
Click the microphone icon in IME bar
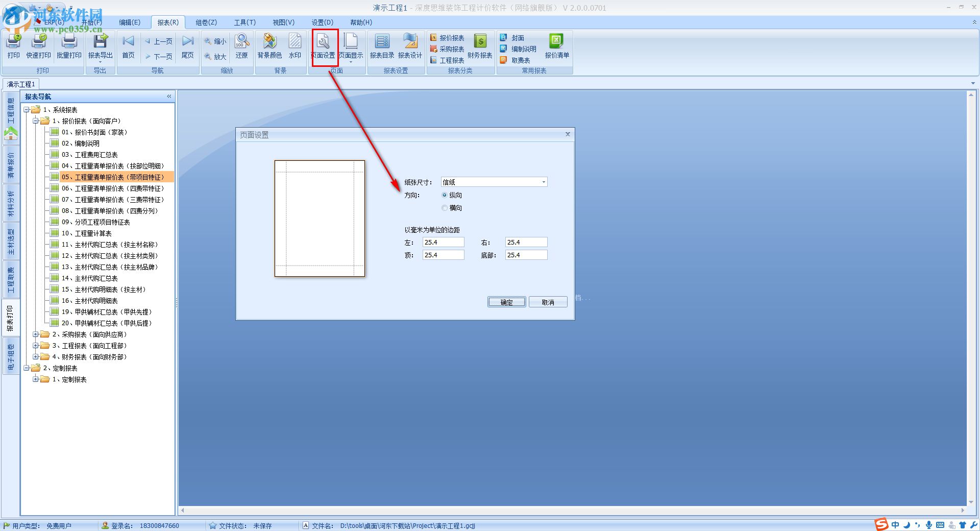click(929, 525)
